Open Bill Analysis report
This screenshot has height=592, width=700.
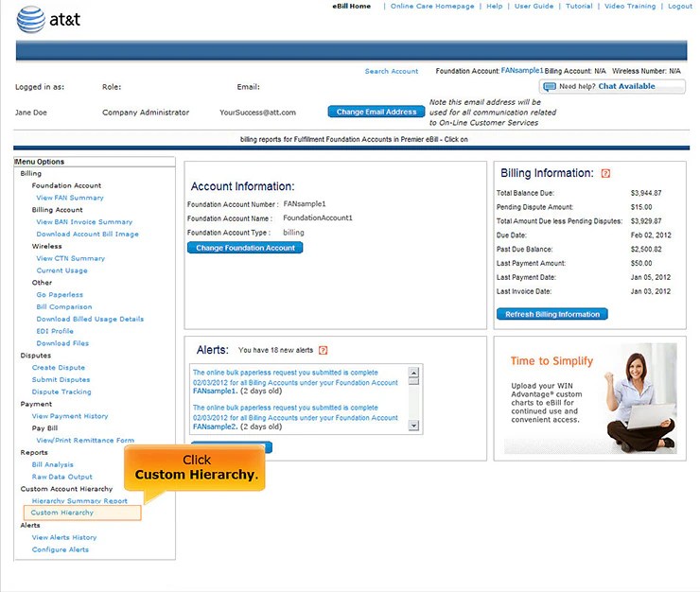[x=53, y=464]
